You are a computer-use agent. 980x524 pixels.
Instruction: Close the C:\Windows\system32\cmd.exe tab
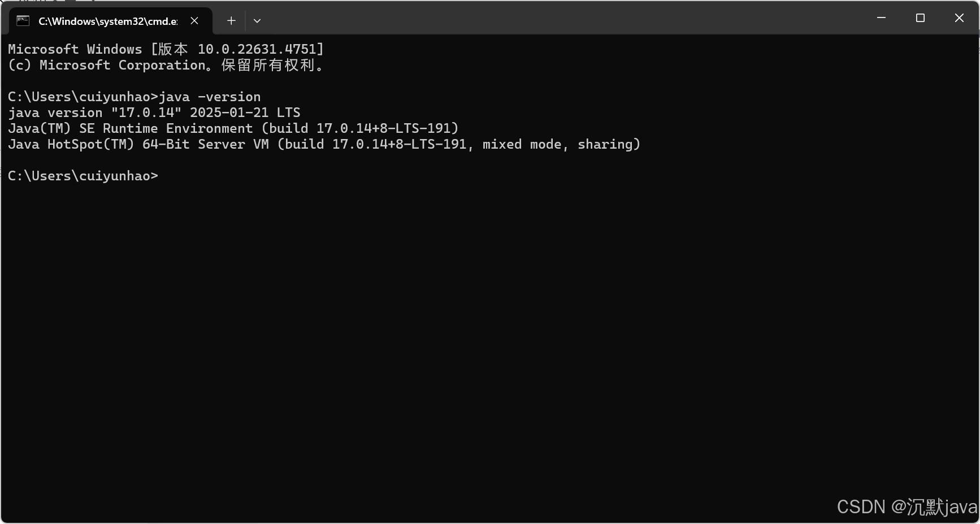point(194,21)
